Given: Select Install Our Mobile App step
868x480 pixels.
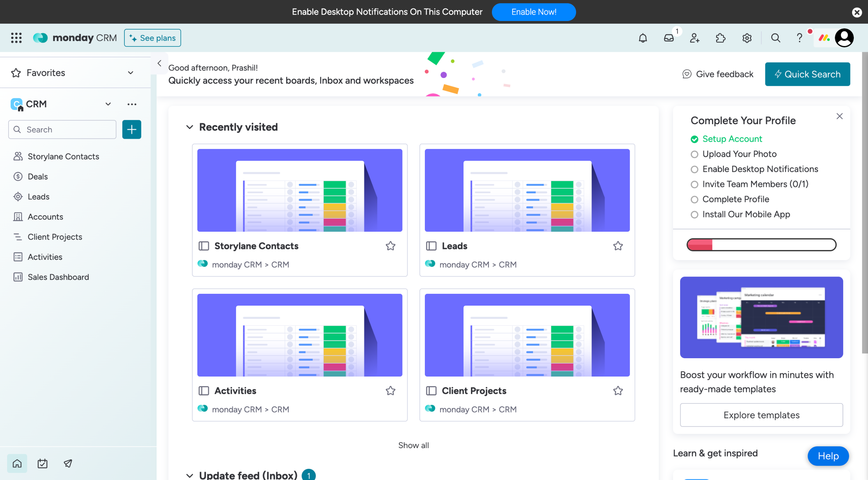Looking at the screenshot, I should [x=741, y=214].
